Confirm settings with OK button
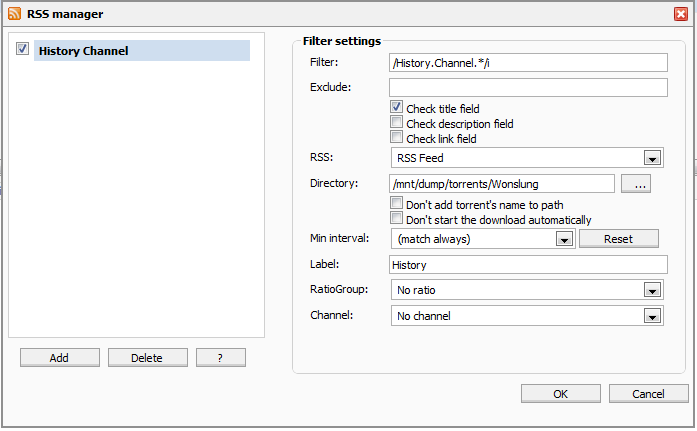The width and height of the screenshot is (697, 431). click(561, 393)
